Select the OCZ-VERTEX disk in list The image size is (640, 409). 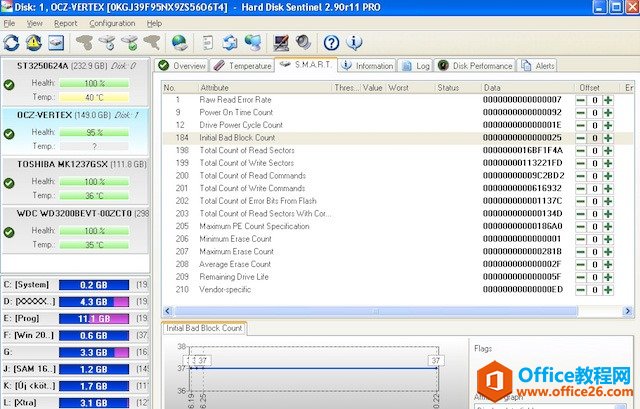click(x=75, y=131)
